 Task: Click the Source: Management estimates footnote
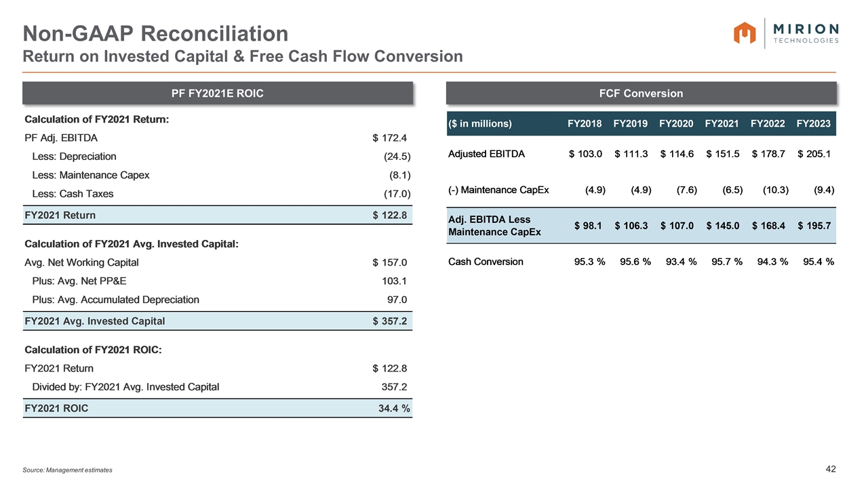point(68,470)
